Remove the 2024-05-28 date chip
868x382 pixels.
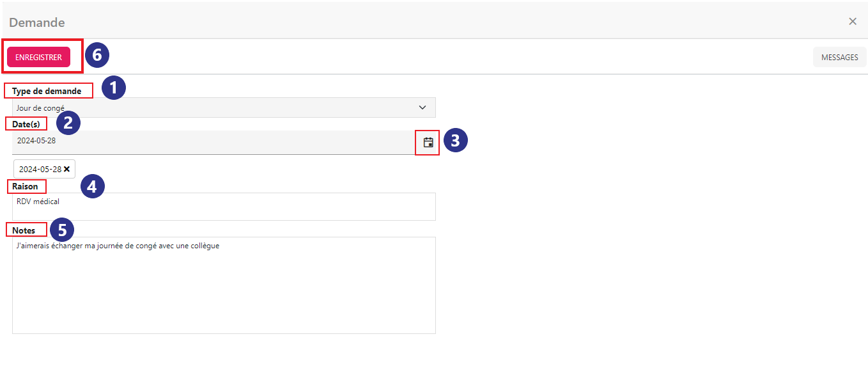point(66,169)
